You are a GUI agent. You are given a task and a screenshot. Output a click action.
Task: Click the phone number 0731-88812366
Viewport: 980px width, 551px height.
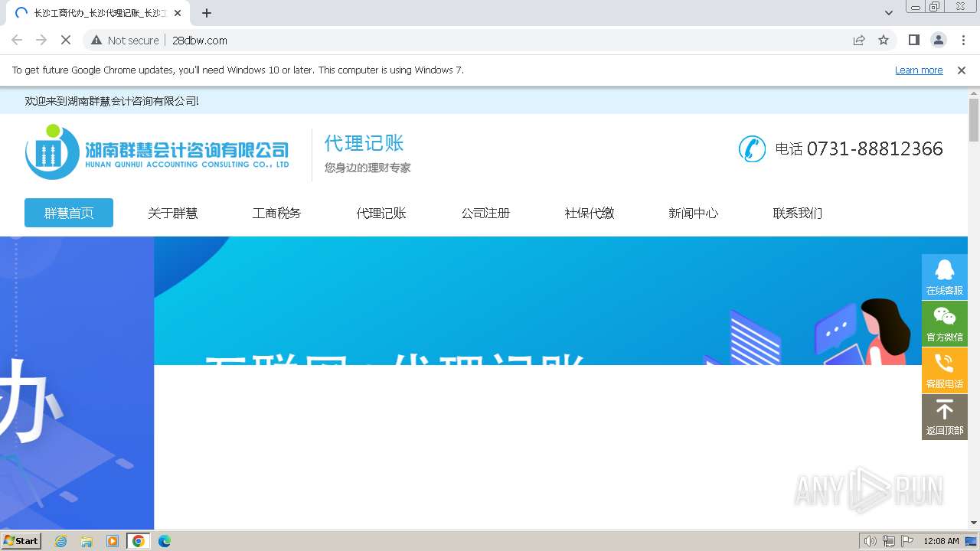tap(874, 148)
